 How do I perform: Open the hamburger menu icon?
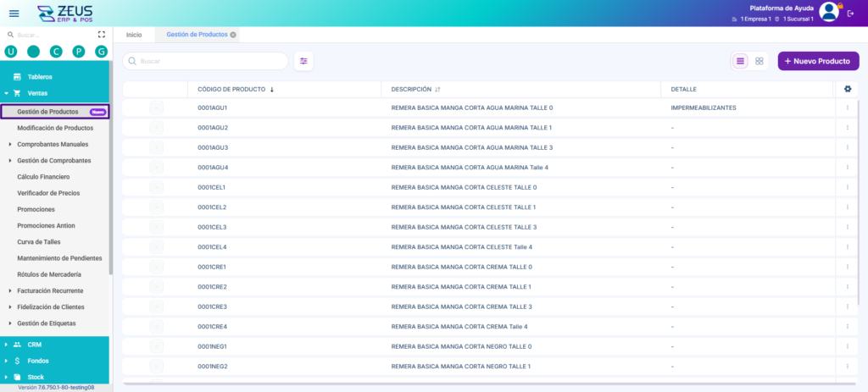pos(14,14)
